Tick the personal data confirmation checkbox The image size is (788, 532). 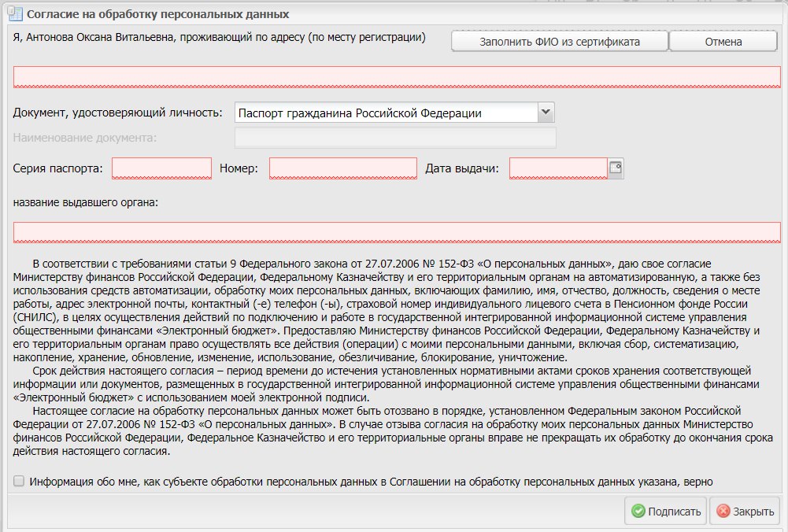click(19, 482)
